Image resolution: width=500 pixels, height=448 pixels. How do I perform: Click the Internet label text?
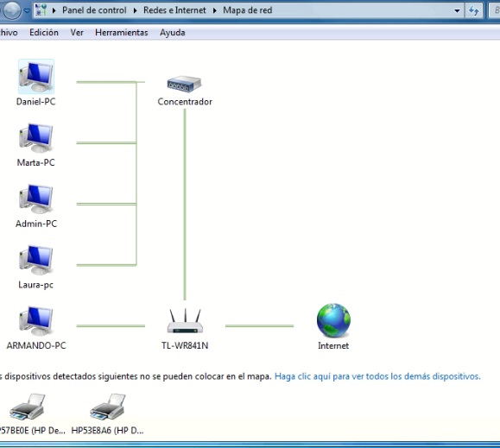pos(333,346)
